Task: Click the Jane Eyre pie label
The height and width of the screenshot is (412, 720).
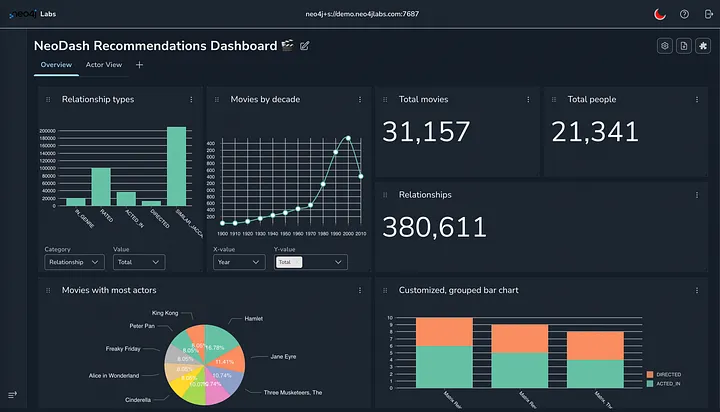Action: point(283,357)
